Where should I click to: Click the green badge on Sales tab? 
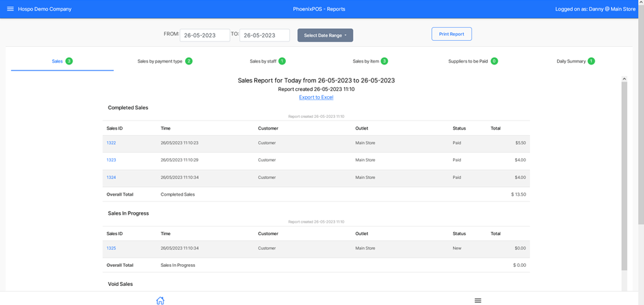pyautogui.click(x=69, y=61)
